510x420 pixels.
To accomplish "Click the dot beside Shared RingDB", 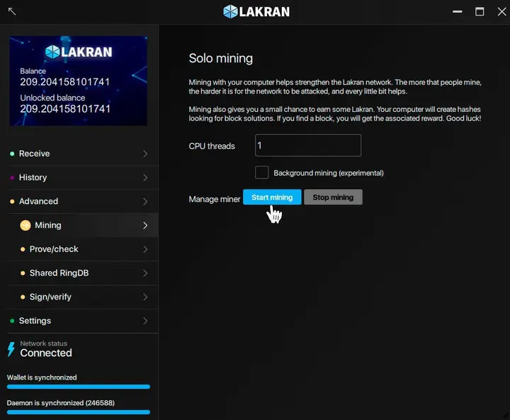I will point(23,273).
